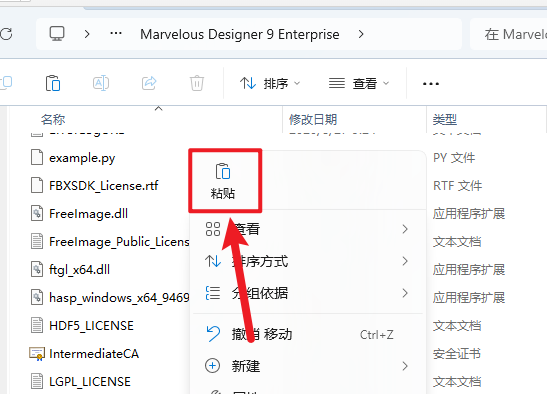
Task: Sort by the 名称 column header
Action: click(x=53, y=120)
